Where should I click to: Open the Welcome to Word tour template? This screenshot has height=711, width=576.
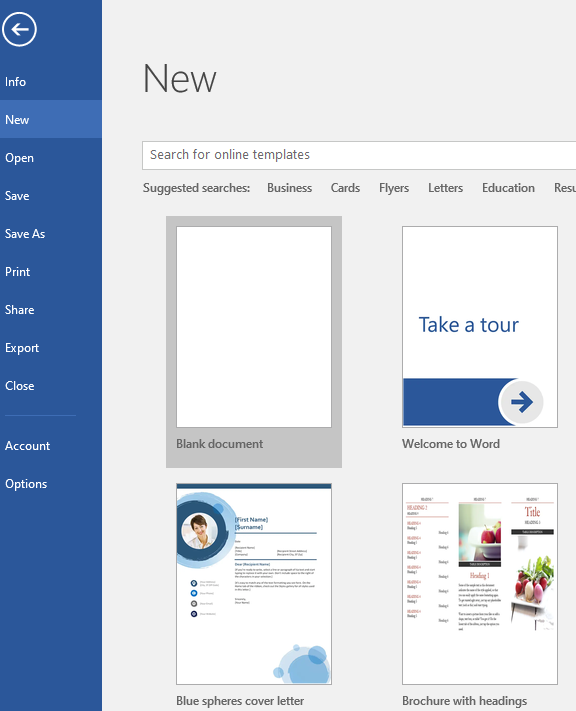pyautogui.click(x=479, y=327)
